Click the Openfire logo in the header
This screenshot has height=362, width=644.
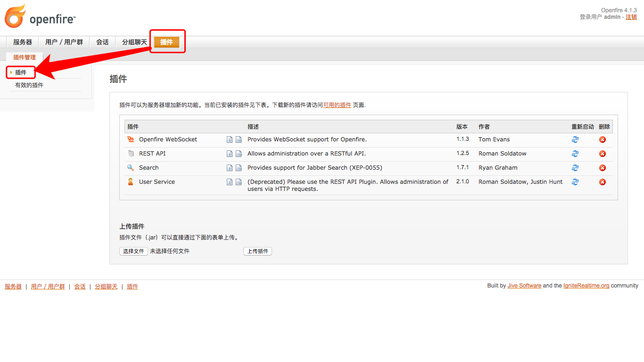(x=40, y=16)
